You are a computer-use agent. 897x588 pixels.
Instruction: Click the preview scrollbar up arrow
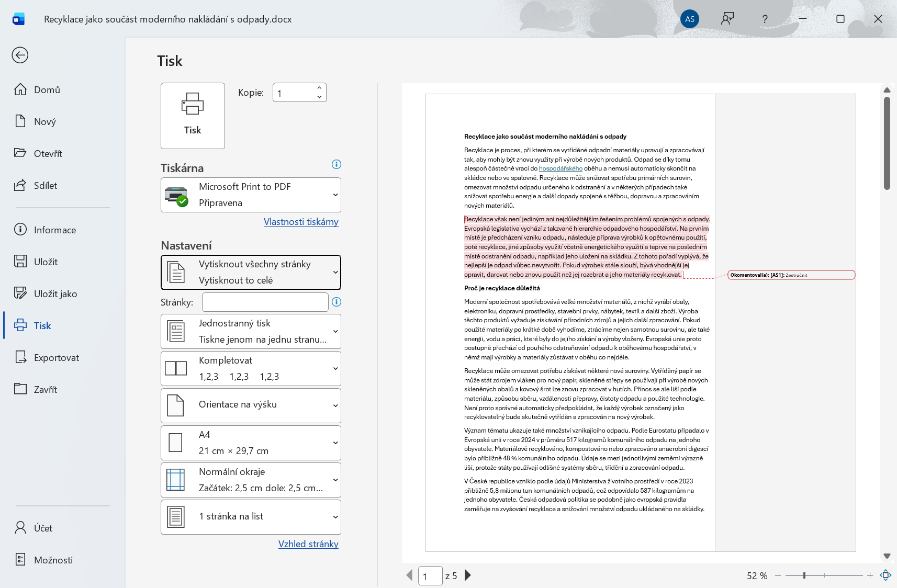pyautogui.click(x=887, y=90)
